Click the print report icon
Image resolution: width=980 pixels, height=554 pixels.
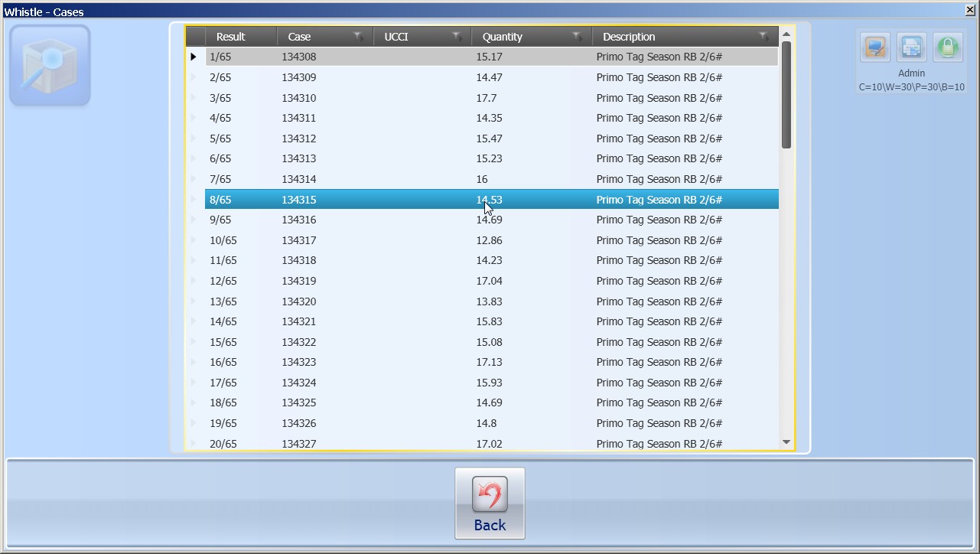tap(911, 47)
